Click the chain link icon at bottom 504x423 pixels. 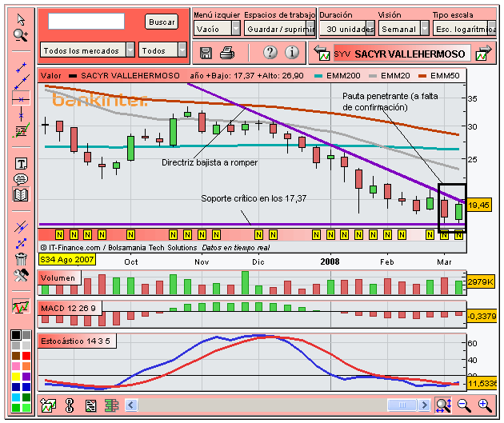tap(70, 405)
